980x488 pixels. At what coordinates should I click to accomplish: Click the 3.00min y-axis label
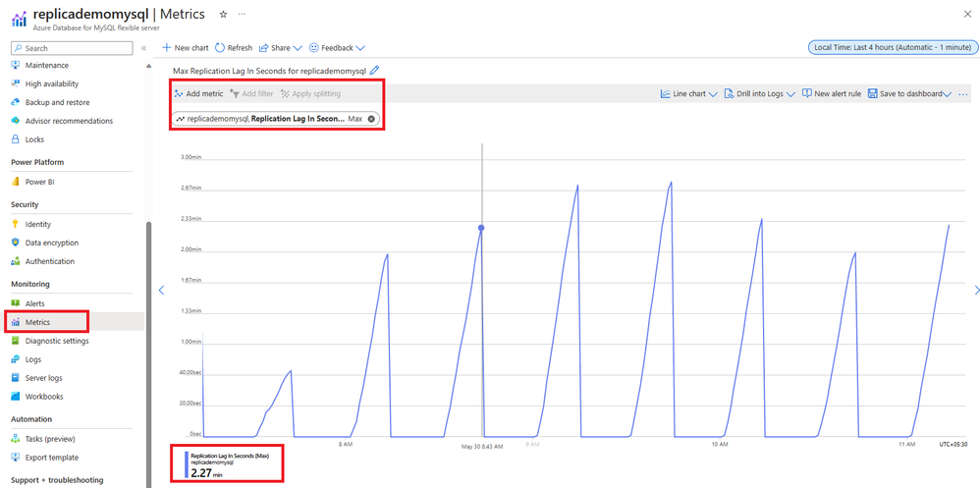coord(190,157)
